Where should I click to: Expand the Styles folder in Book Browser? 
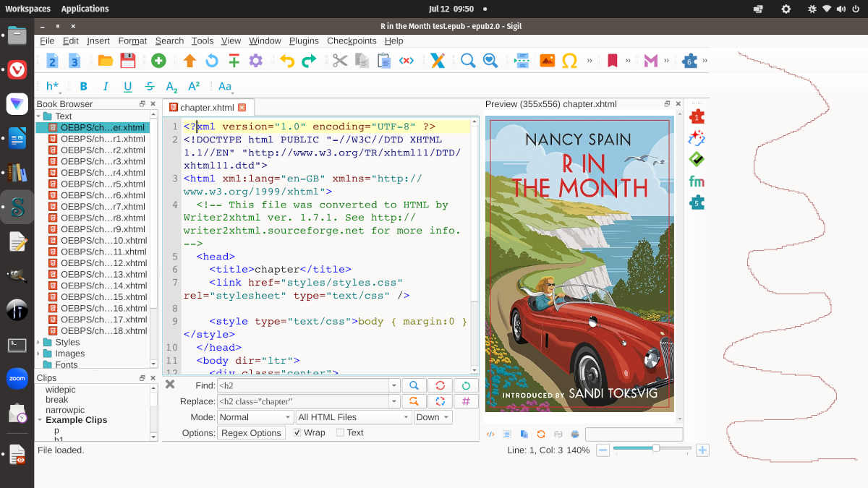click(x=39, y=342)
